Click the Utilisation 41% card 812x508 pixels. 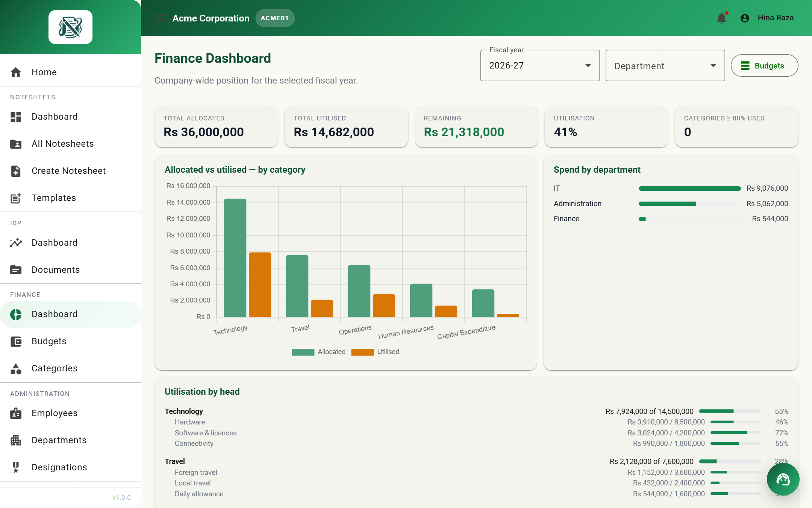click(x=606, y=126)
